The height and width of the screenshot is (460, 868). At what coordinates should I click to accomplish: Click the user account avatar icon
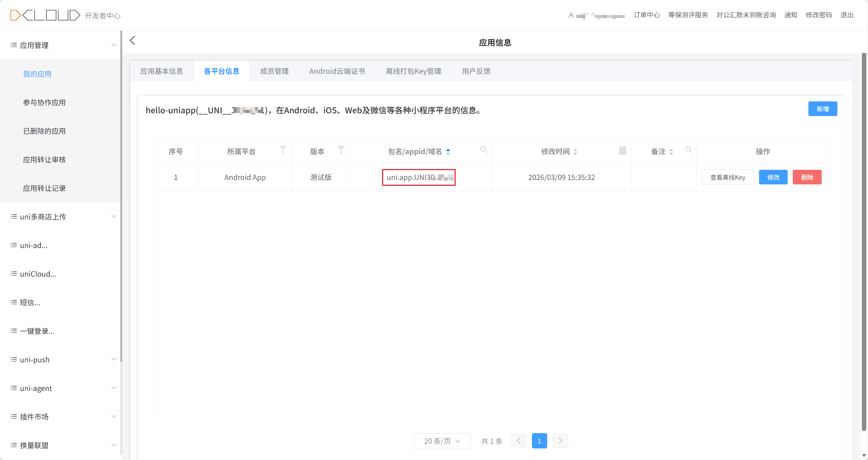click(571, 15)
